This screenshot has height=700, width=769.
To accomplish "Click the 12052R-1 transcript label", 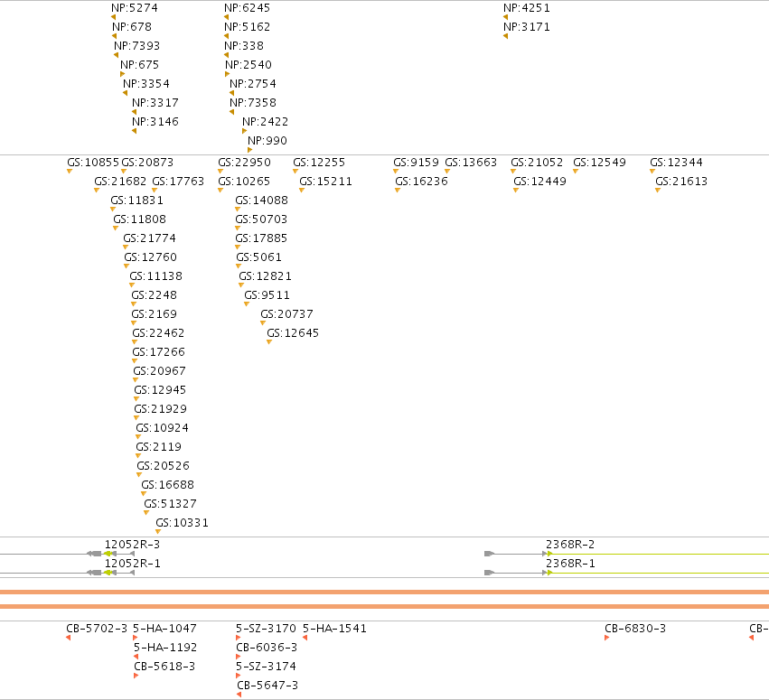I will 133,564.
